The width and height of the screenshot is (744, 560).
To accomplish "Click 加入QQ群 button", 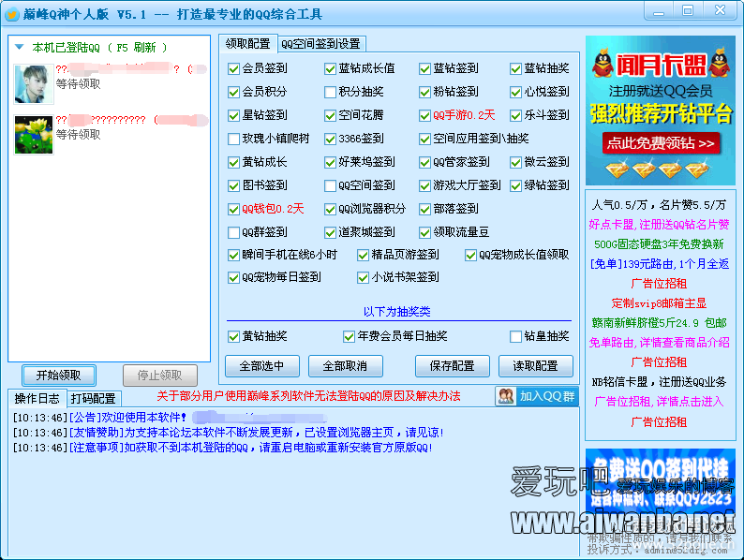I will 537,396.
